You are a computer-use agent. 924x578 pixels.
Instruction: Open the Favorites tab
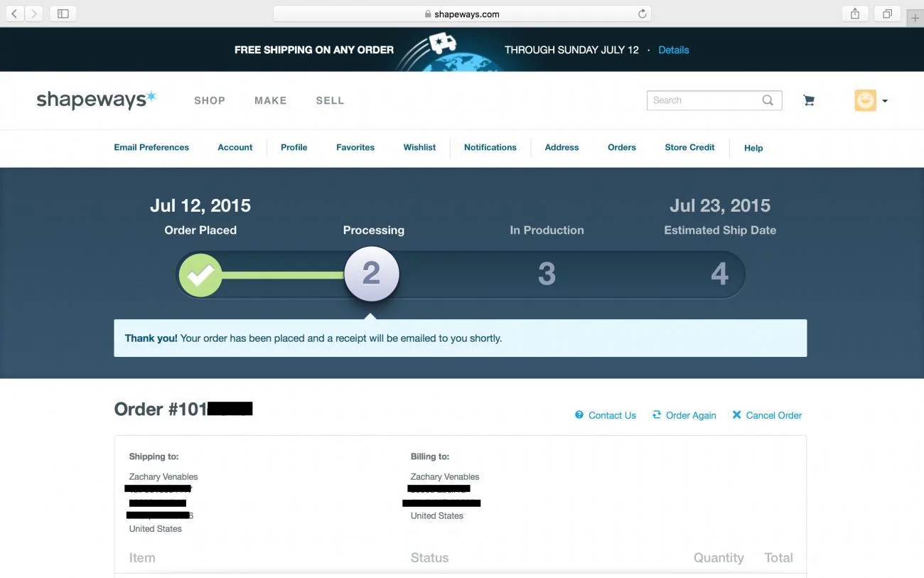(355, 147)
